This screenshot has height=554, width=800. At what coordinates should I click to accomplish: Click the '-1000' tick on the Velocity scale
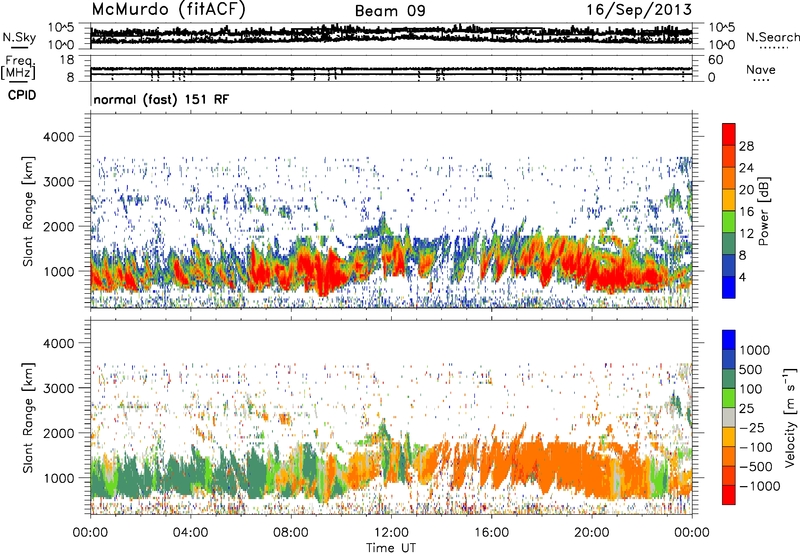760,486
